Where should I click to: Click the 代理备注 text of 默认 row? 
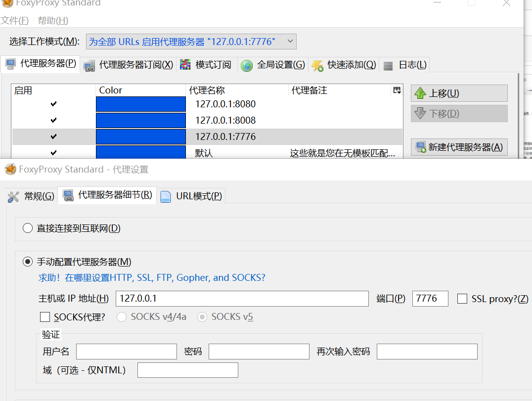click(342, 153)
